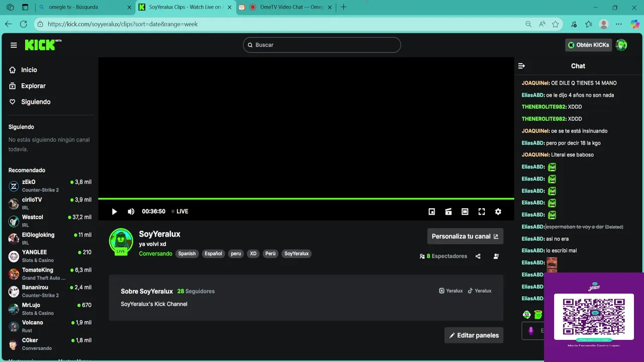The image size is (644, 362).
Task: Open player settings gear
Action: tap(498, 212)
